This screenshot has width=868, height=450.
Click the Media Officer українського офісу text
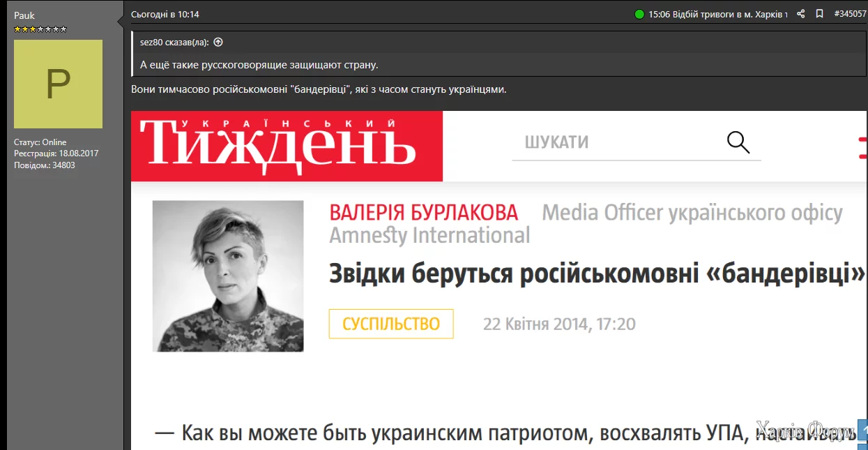[692, 213]
